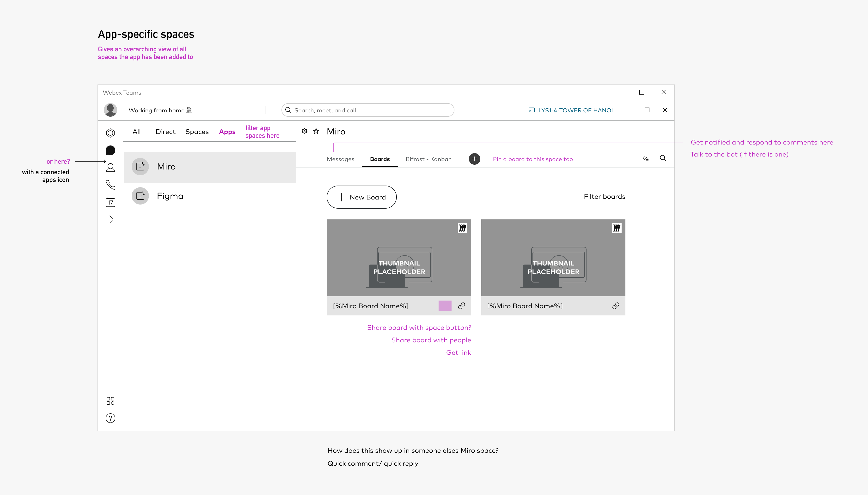The height and width of the screenshot is (495, 868).
Task: Toggle the favorite star for Miro space
Action: [x=316, y=131]
